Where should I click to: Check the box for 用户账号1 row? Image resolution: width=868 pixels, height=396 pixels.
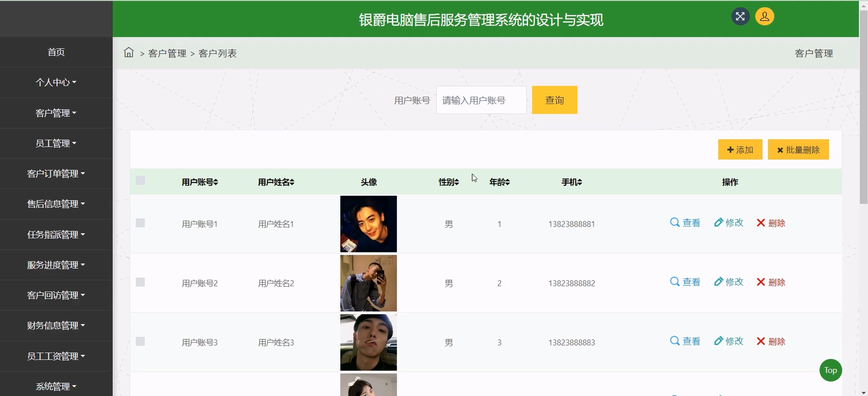[x=140, y=223]
